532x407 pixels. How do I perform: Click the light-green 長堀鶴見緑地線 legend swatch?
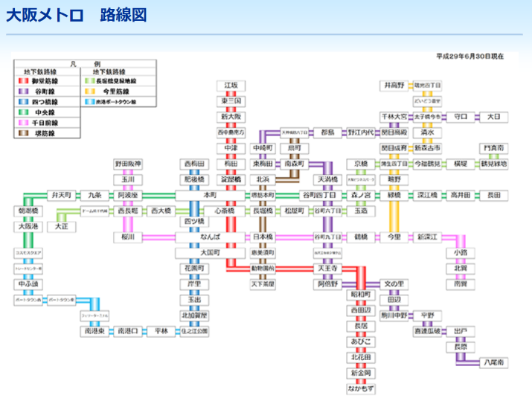point(90,81)
